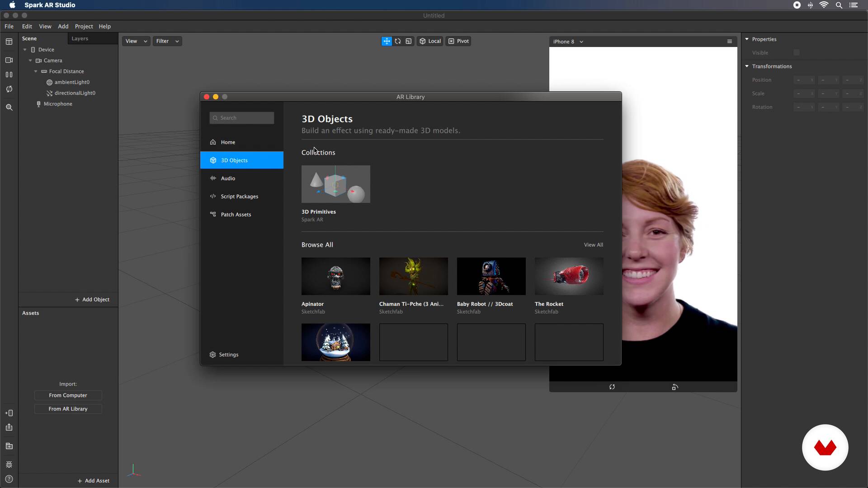Toggle the Visible checkbox in Properties
The width and height of the screenshot is (868, 488).
[797, 53]
